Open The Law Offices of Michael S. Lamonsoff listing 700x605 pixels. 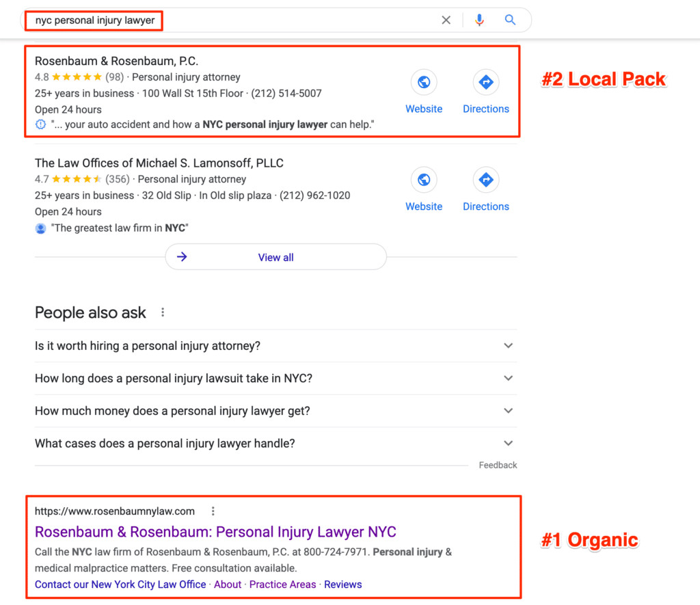point(159,163)
